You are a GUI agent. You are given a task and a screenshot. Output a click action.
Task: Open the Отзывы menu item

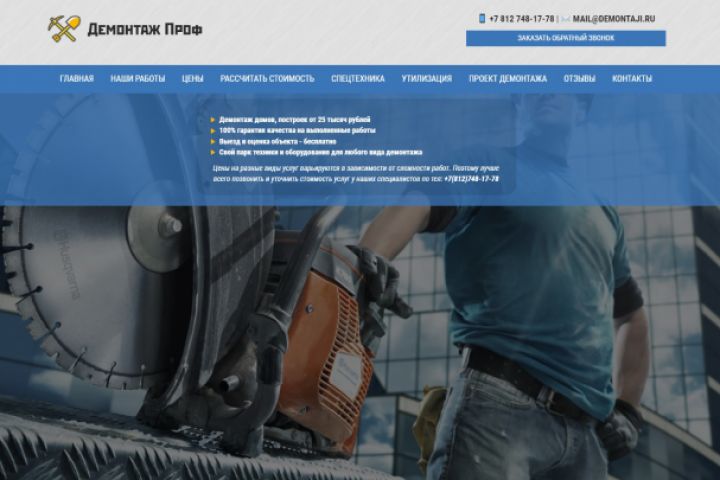pos(579,79)
